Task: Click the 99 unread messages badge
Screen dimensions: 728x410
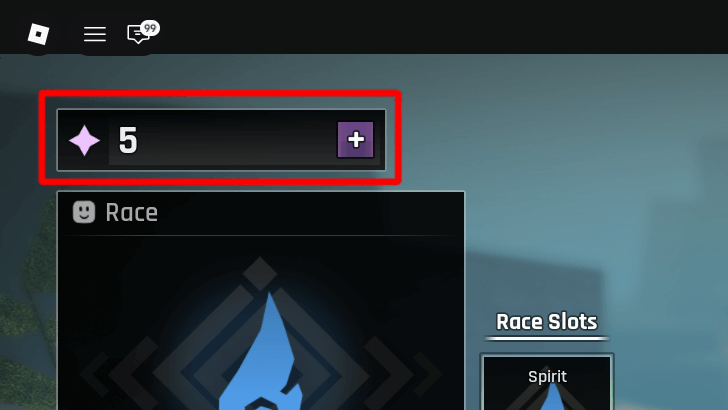Action: click(150, 29)
